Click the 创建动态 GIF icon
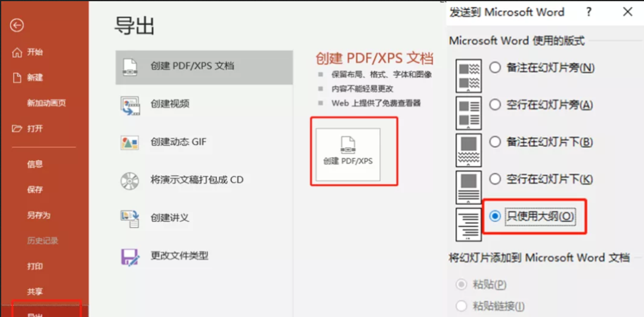Image resolution: width=644 pixels, height=317 pixels. coord(130,142)
